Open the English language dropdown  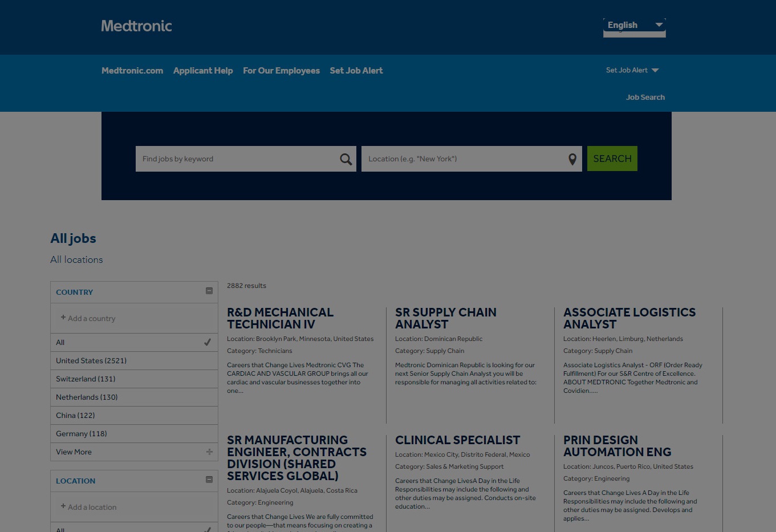click(x=634, y=26)
